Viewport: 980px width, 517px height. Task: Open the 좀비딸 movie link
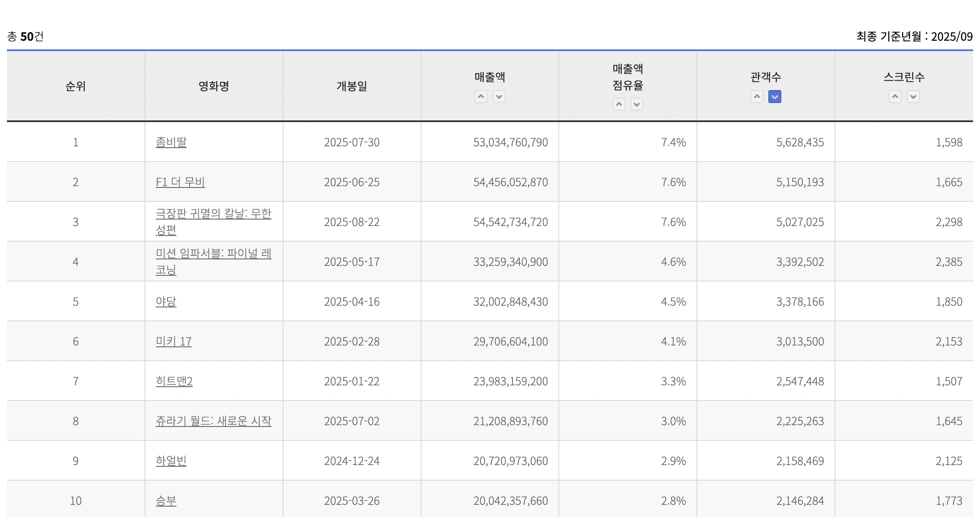[x=171, y=142]
